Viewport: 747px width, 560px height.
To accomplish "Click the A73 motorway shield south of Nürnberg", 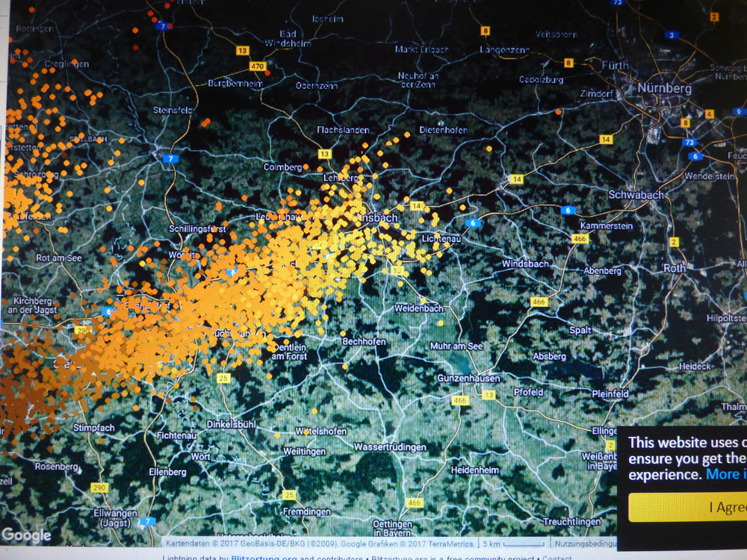I will pyautogui.click(x=689, y=142).
